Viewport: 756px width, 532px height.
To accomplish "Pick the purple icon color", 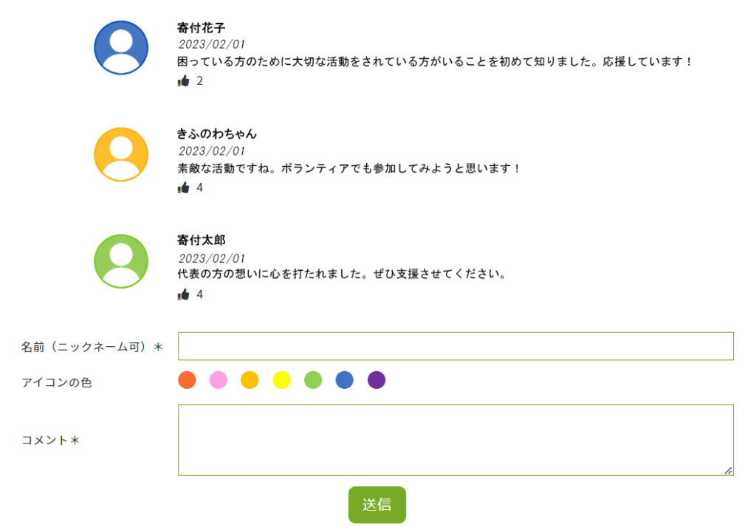I will tap(377, 380).
